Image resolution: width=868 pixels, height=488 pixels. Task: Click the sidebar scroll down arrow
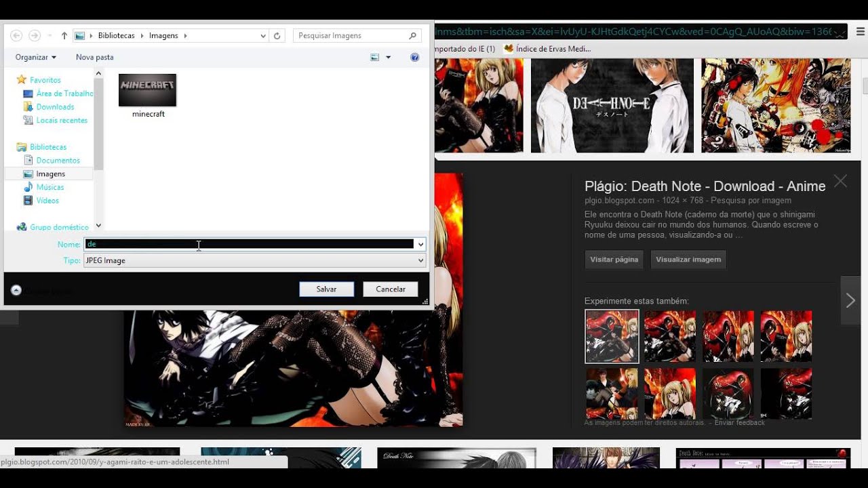pos(98,226)
